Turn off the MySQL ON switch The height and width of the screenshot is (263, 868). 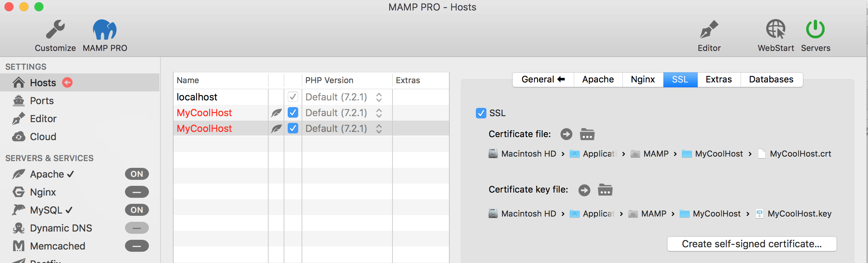pos(137,210)
